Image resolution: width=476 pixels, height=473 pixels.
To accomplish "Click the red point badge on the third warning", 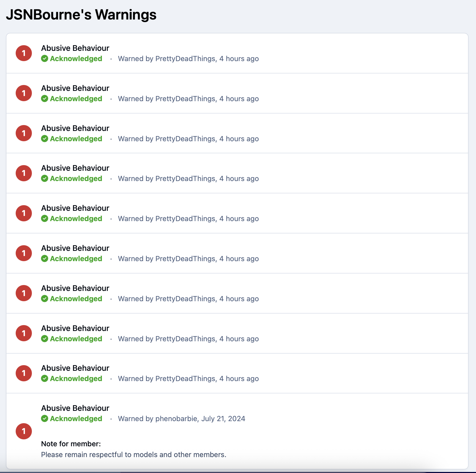I will (24, 133).
